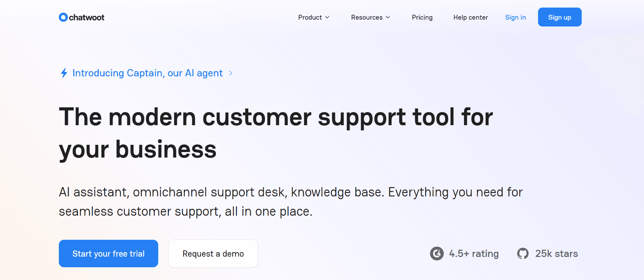
Task: Click the Chatwoot logo icon
Action: click(x=63, y=17)
